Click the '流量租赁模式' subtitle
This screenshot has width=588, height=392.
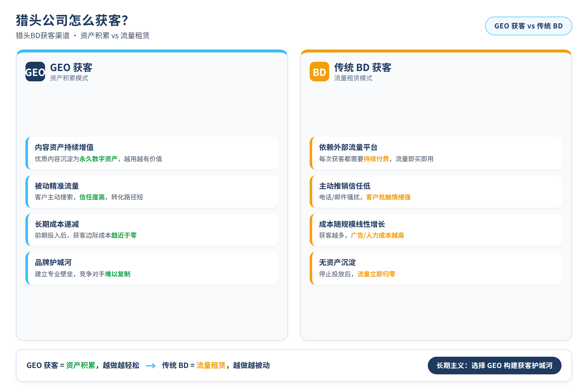click(x=353, y=78)
